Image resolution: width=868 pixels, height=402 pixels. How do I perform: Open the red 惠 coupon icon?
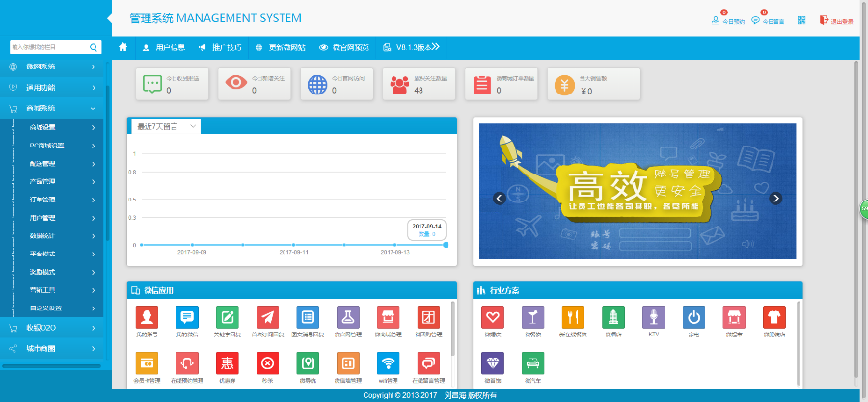tap(227, 363)
